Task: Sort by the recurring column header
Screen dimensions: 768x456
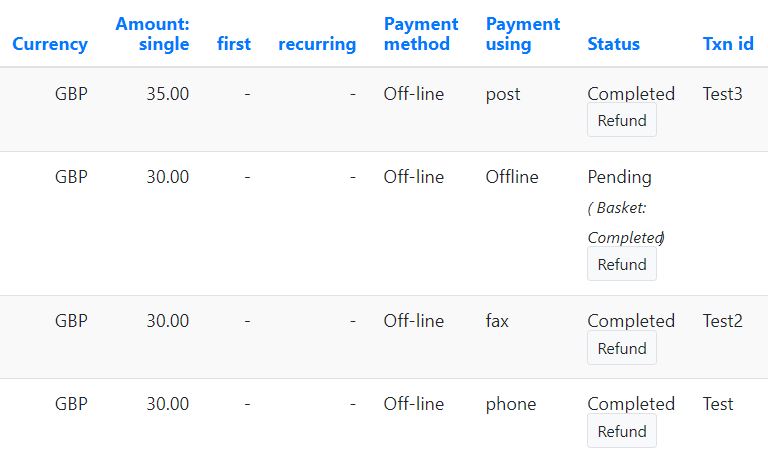Action: point(317,44)
